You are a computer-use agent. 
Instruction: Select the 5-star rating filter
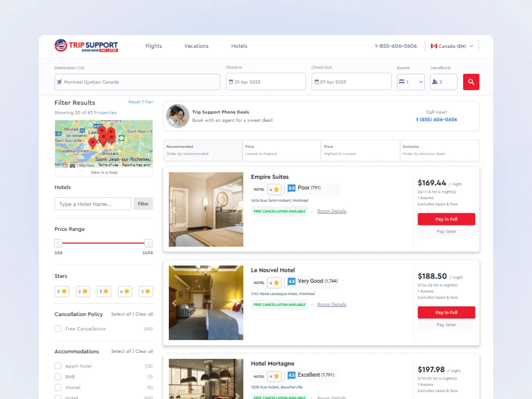(x=146, y=291)
